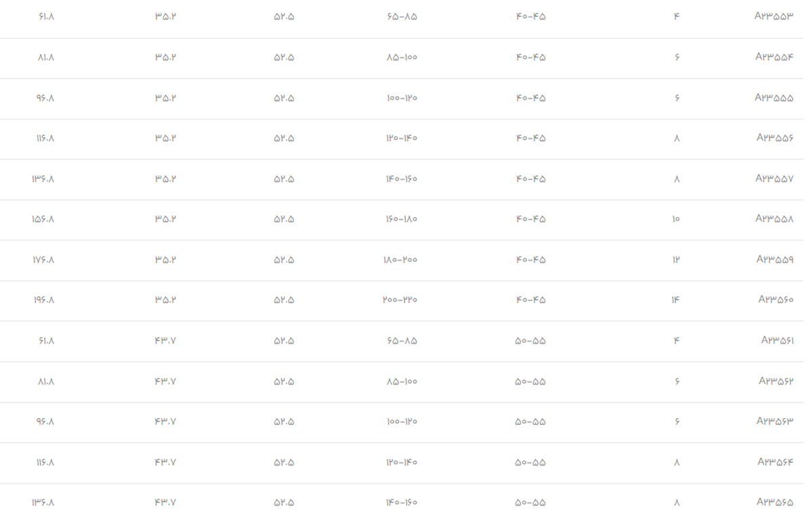Click the ۲۰۰-۲۲۰ range cell
Viewport: 812px width, 521px height.
click(x=400, y=300)
